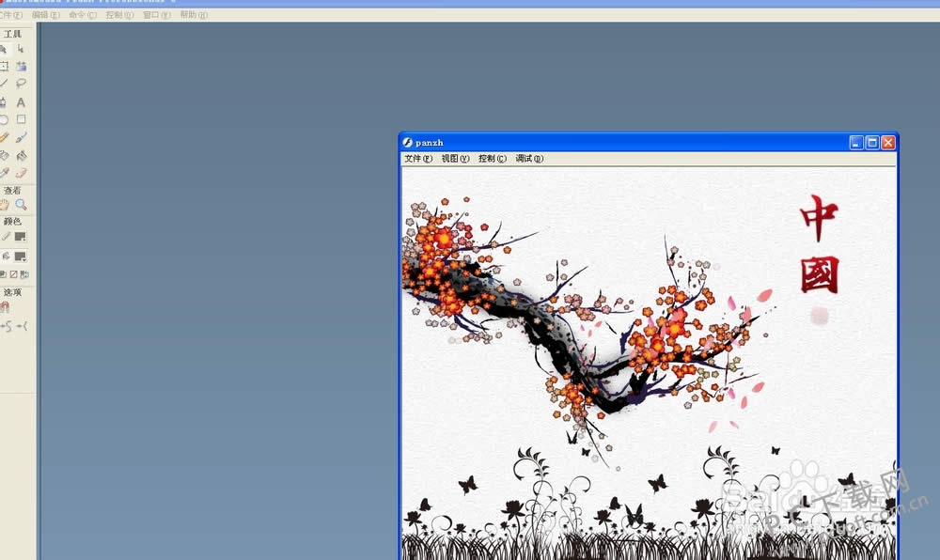Select the Gradient Transform tool
The width and height of the screenshot is (940, 560).
[21, 67]
